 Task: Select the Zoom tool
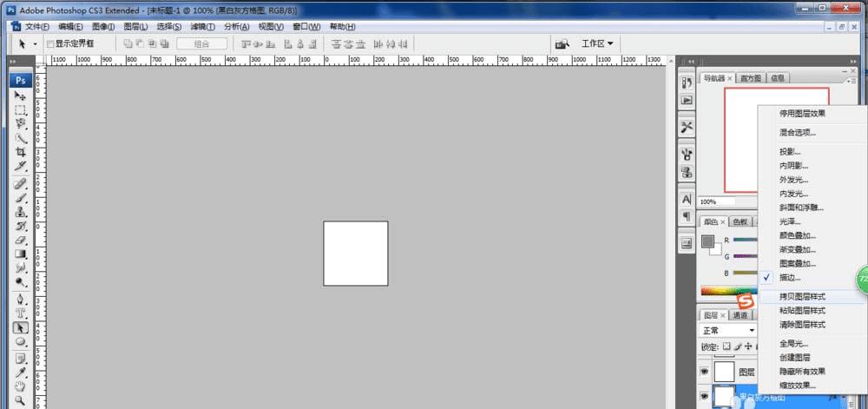21,399
